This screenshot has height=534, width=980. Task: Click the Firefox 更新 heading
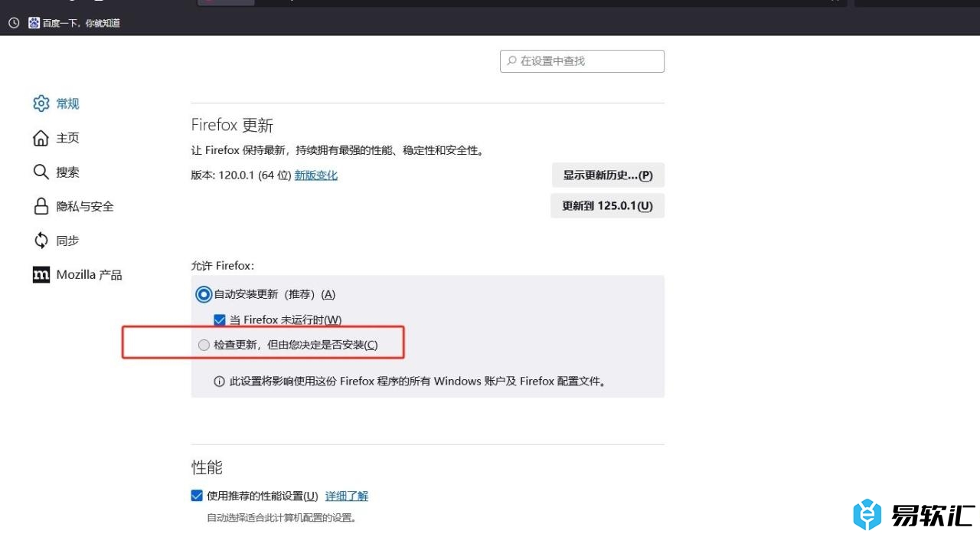(x=232, y=125)
